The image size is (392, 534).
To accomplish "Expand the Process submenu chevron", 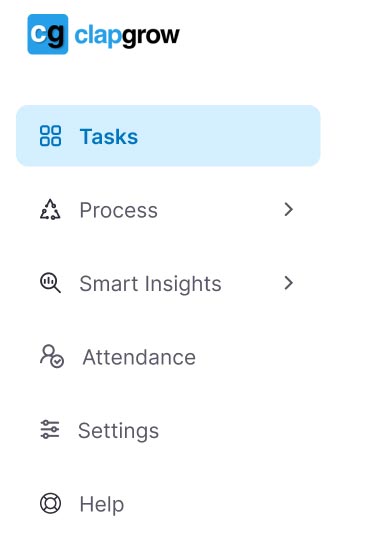I will [288, 209].
